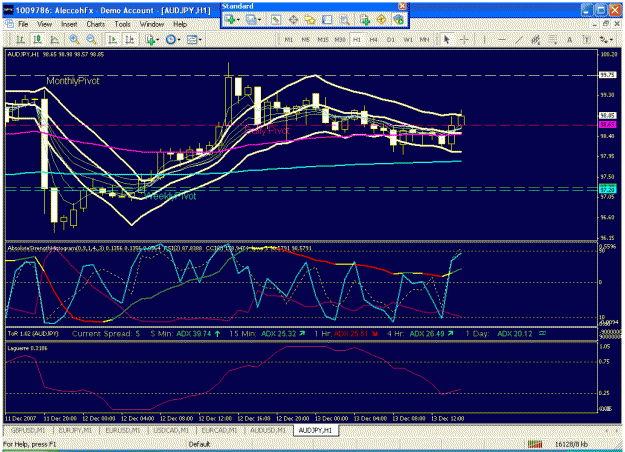
Task: Open Market Watch icon in Standard toolbar
Action: [275, 20]
